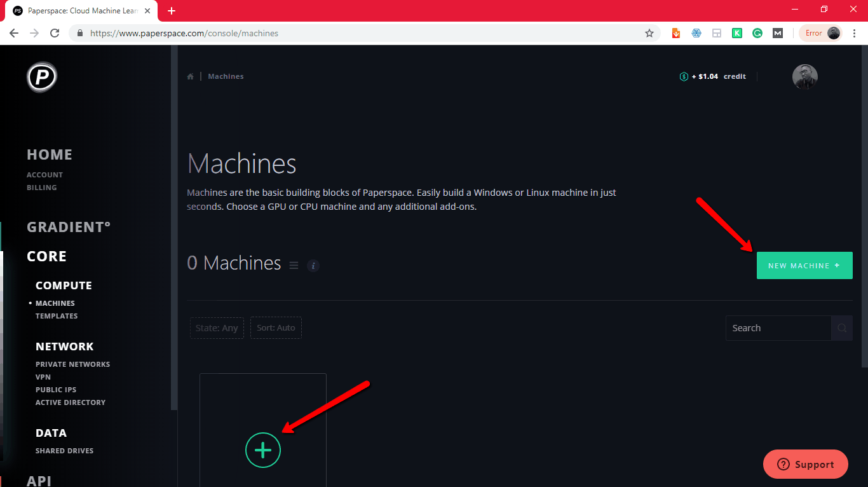
Task: Click the green plus circle to add machine
Action: (x=263, y=450)
